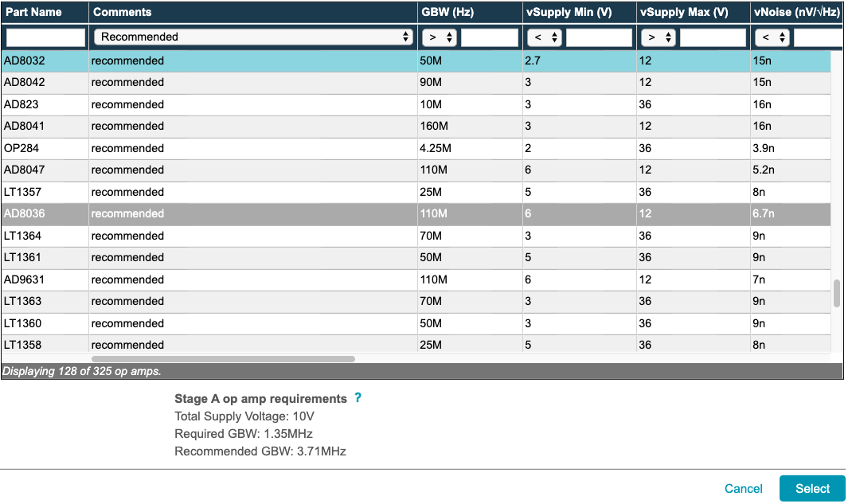Click the vSupply Min filter value field

(x=600, y=37)
